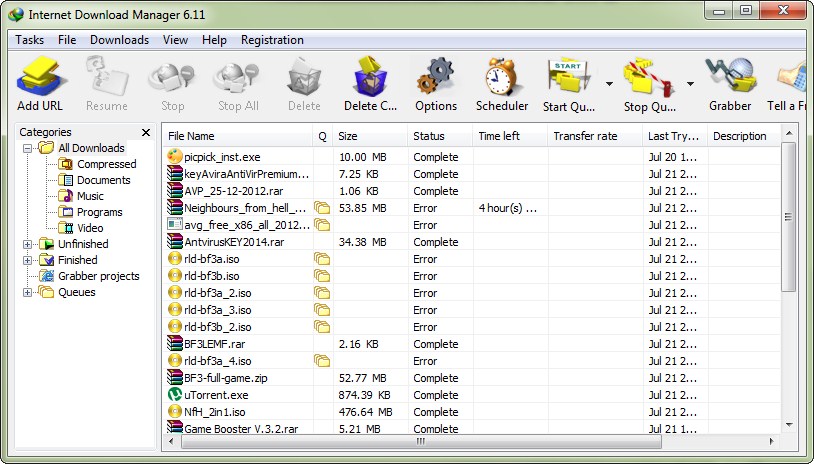814x464 pixels.
Task: Sort by Time left column header
Action: (510, 136)
